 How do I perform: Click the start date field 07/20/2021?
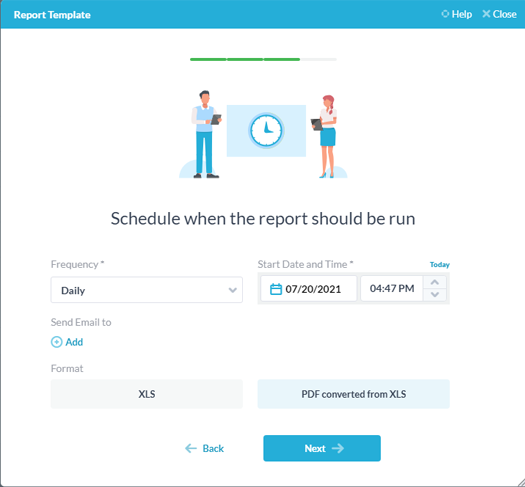pyautogui.click(x=309, y=289)
